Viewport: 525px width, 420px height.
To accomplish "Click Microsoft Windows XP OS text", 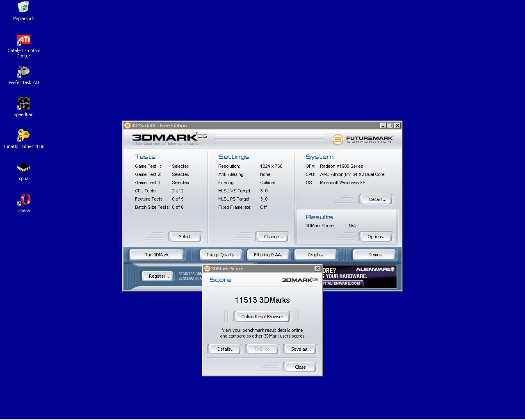I will (342, 183).
